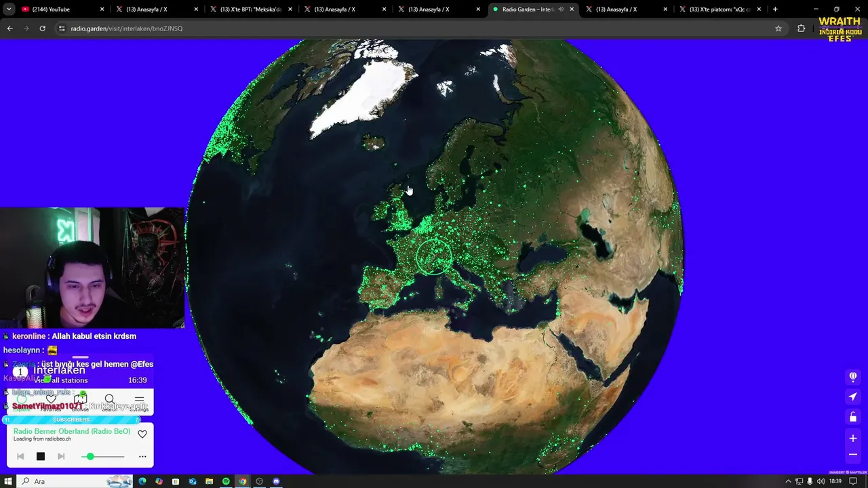Open the Windows Start menu
Viewport: 868px width, 488px height.
8,481
